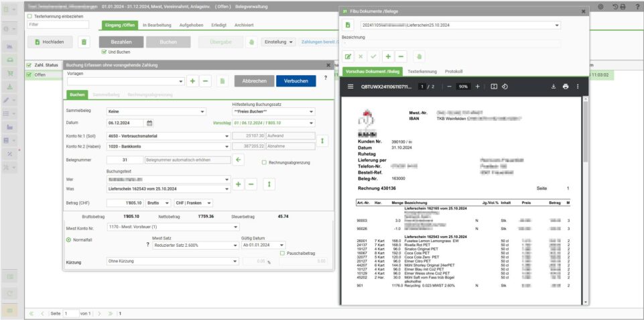Open the shopping cart sidebar item
The width and height of the screenshot is (644, 320).
(10, 73)
